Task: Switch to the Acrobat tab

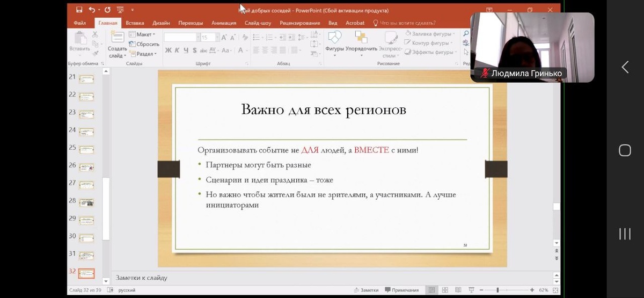Action: click(355, 23)
